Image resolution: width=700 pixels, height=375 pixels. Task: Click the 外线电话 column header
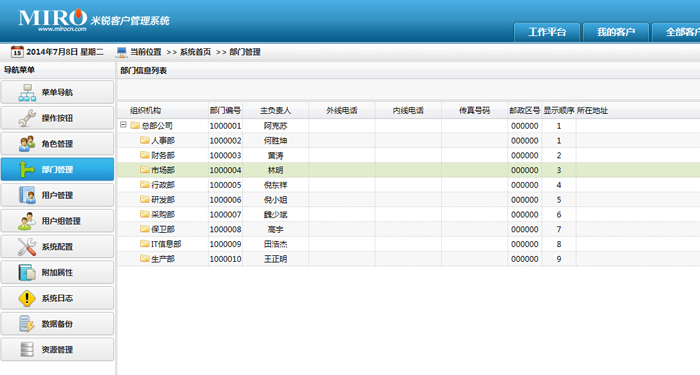342,110
